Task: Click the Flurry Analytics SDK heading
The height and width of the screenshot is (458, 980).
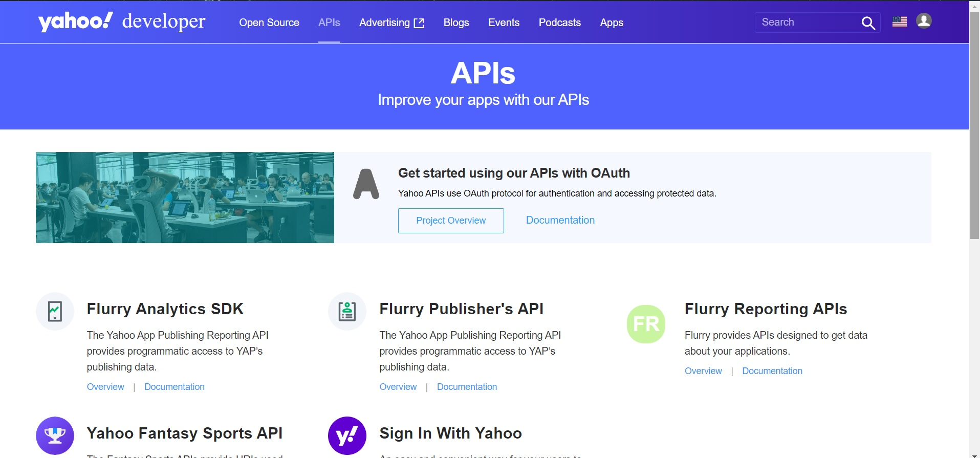Action: point(165,309)
